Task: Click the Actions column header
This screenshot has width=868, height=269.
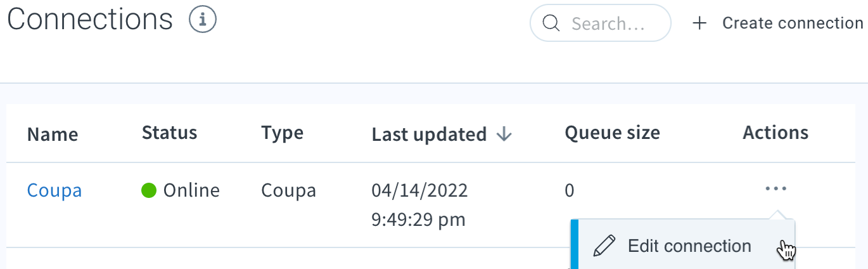Action: (775, 133)
